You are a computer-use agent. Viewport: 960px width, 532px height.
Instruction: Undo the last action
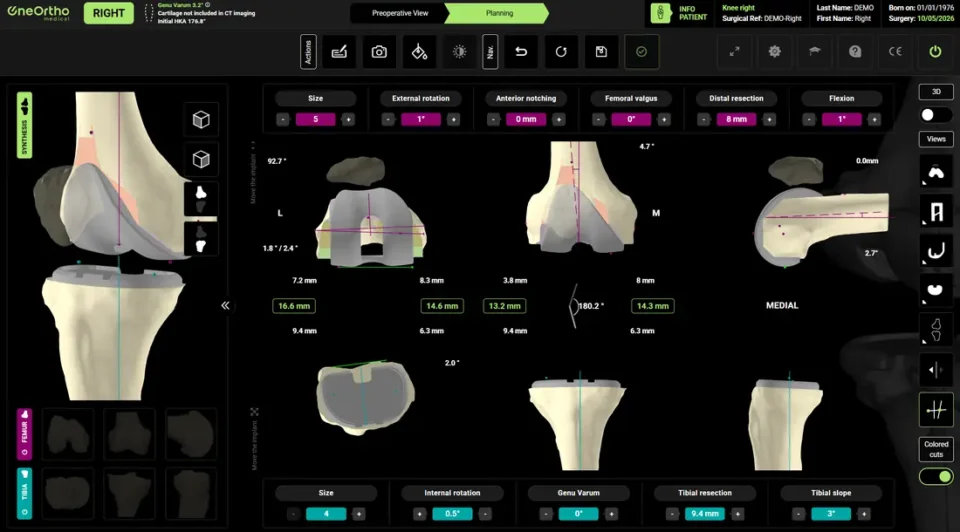[x=521, y=52]
